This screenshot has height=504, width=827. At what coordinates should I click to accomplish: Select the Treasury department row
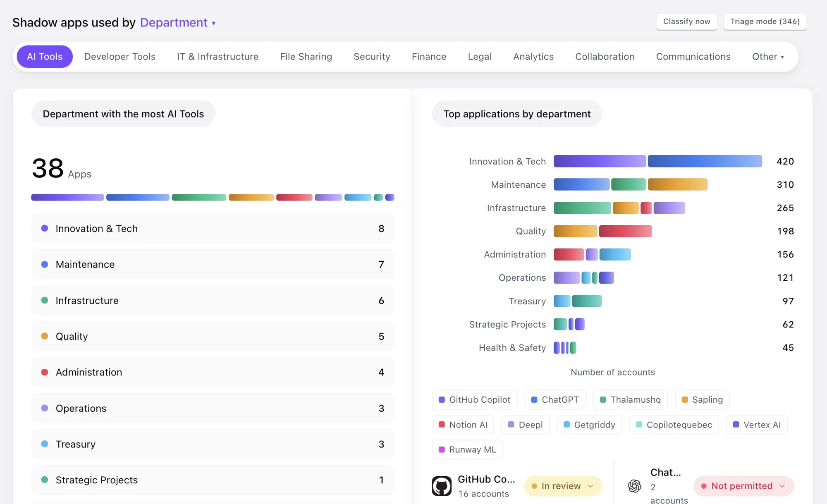tap(213, 444)
